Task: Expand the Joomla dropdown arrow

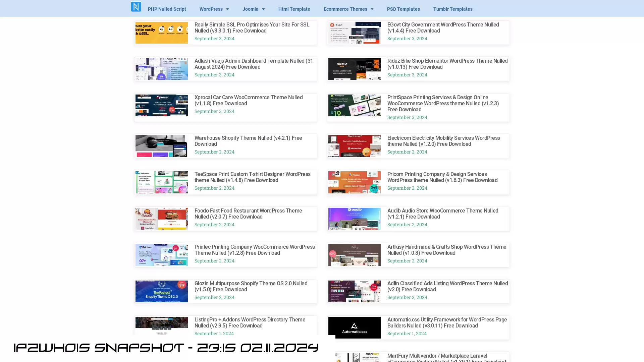Action: 263,9
